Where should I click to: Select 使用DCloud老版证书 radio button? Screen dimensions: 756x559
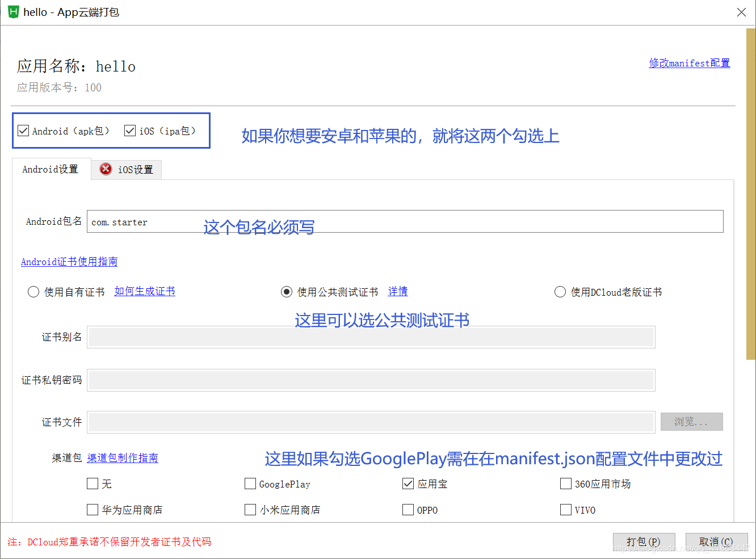[x=560, y=292]
